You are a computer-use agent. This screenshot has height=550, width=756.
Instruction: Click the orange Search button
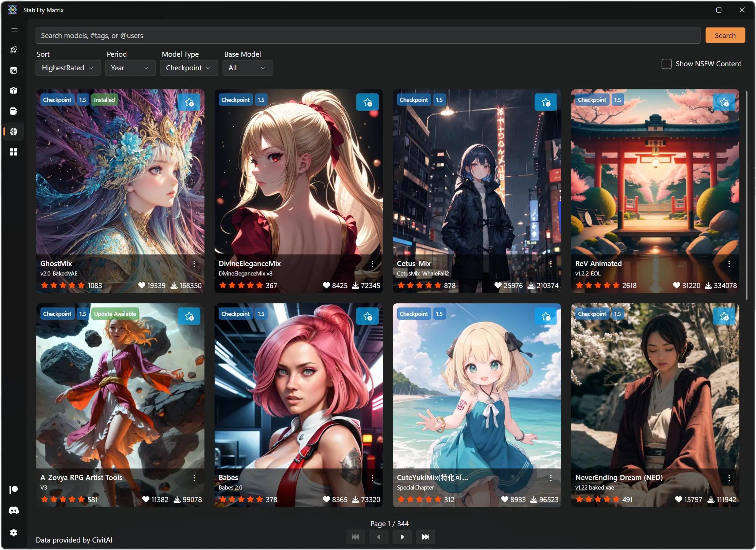(725, 35)
